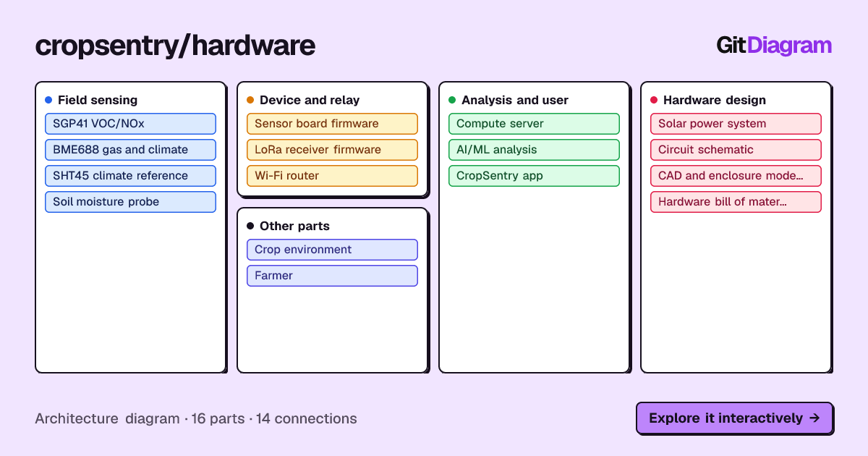Open the CropSentry app part
868x456 pixels.
[x=534, y=176]
